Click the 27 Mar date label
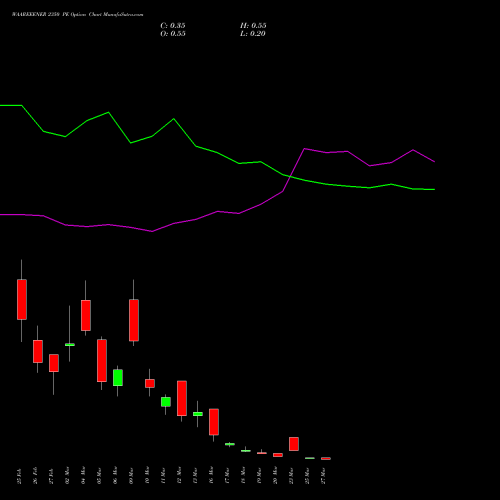The image size is (500, 500). pyautogui.click(x=323, y=476)
